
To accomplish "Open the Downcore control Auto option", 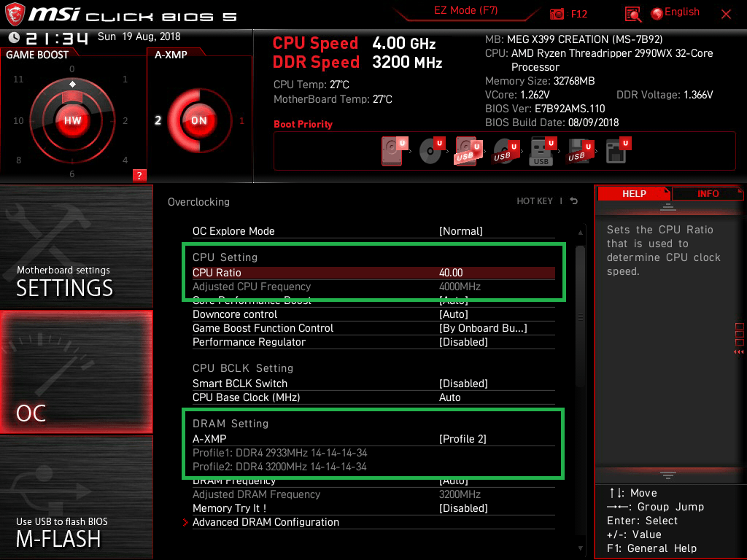I will (x=373, y=314).
